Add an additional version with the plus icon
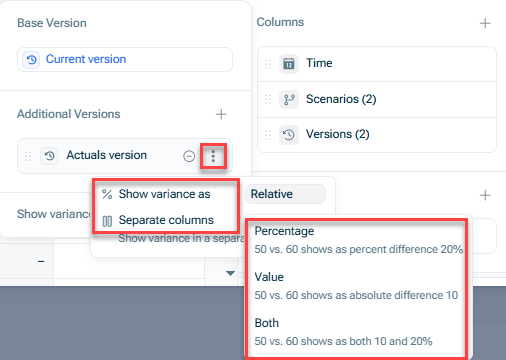Viewport: 506px width, 360px height. [221, 114]
